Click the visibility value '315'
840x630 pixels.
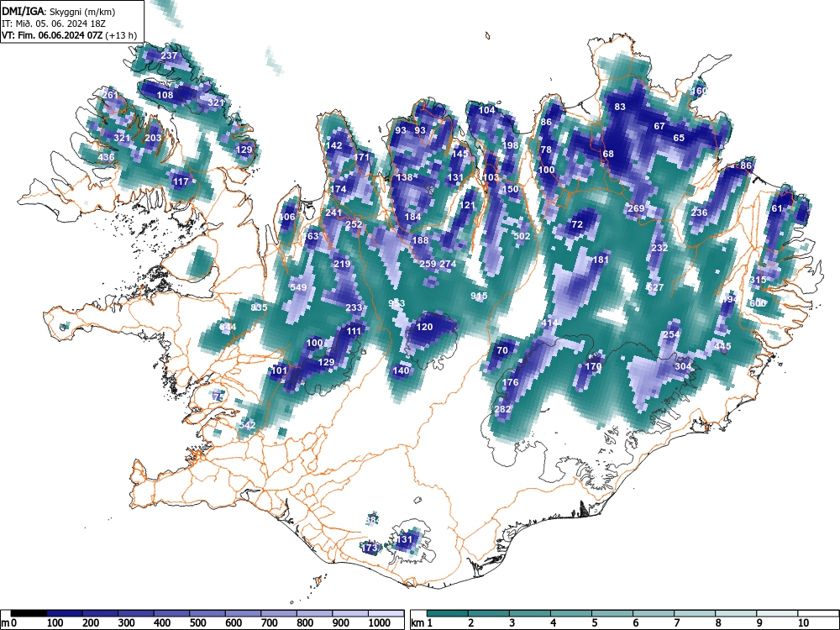[758, 280]
